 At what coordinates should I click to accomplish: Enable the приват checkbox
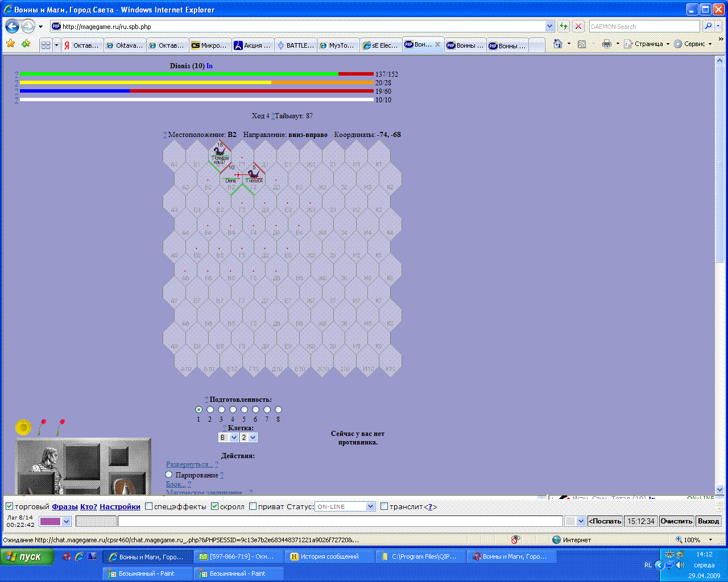tap(253, 506)
